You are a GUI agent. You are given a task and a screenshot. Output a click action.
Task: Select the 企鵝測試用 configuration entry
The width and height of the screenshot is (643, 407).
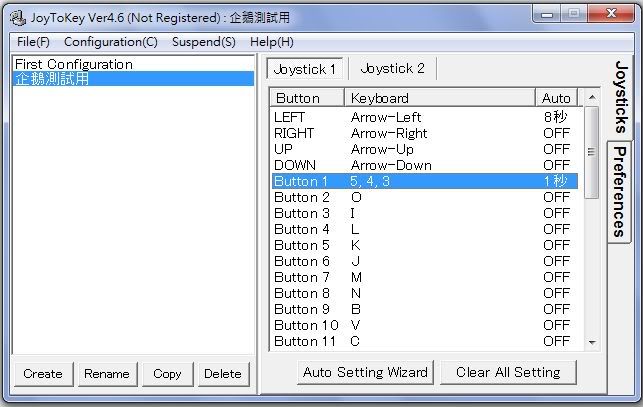tap(133, 78)
